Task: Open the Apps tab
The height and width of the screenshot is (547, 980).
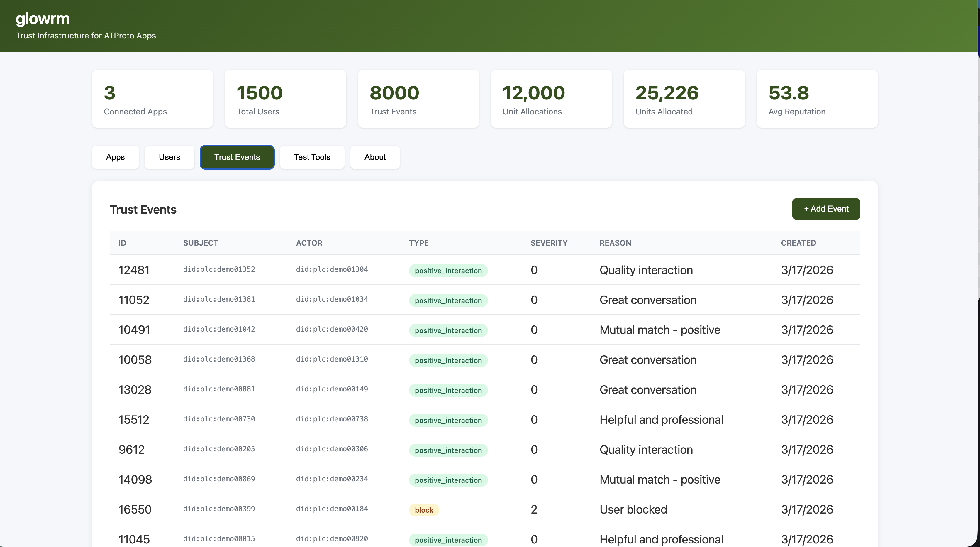Action: 115,157
